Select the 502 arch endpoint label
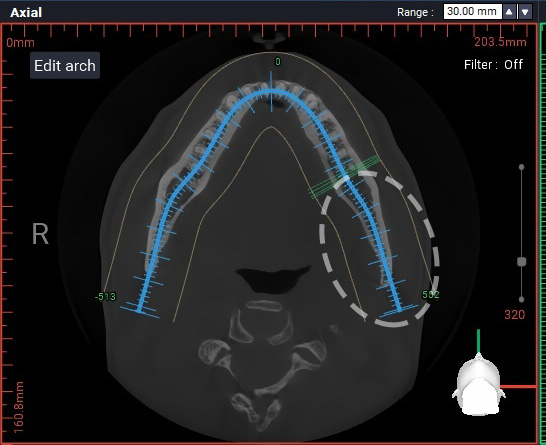 [430, 295]
